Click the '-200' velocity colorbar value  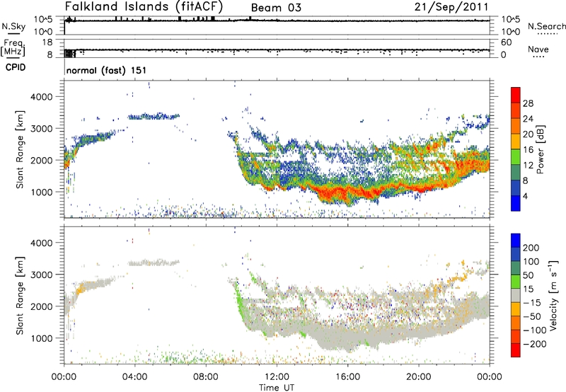pyautogui.click(x=535, y=344)
